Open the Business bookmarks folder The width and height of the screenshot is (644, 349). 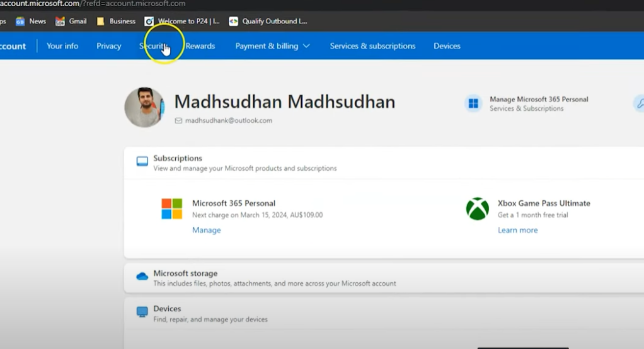[x=116, y=21]
